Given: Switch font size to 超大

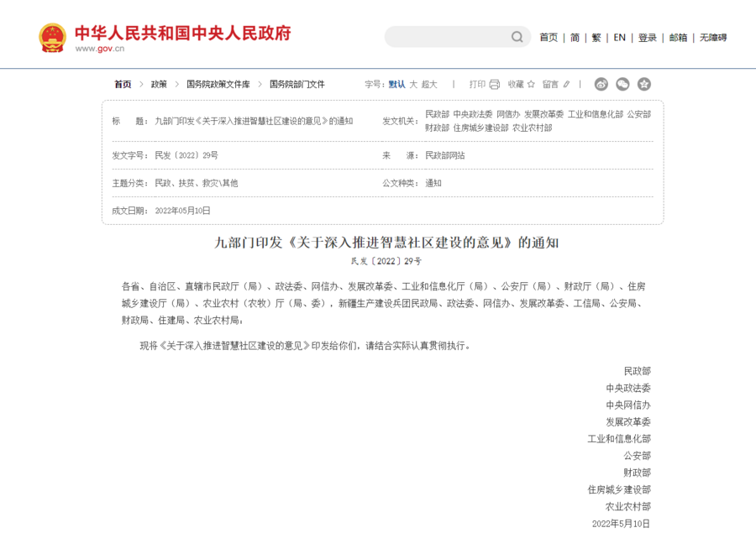Looking at the screenshot, I should pyautogui.click(x=428, y=84).
